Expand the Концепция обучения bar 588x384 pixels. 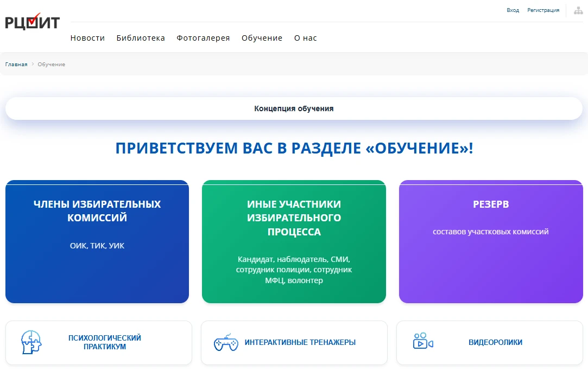pyautogui.click(x=294, y=108)
